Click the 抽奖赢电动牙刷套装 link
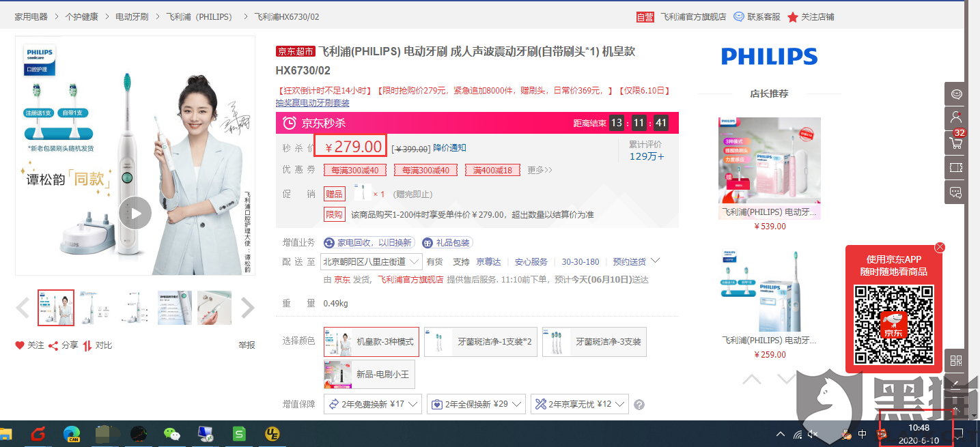Viewport: 980px width, 447px height. point(312,103)
